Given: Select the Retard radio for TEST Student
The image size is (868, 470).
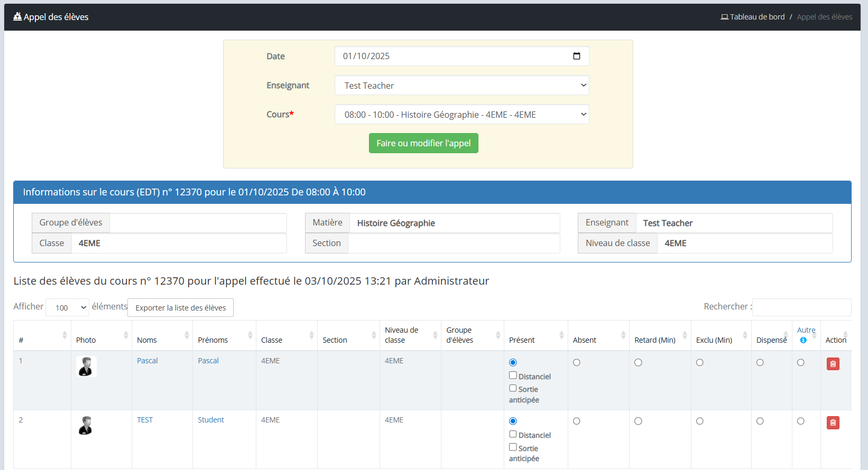Looking at the screenshot, I should (638, 421).
